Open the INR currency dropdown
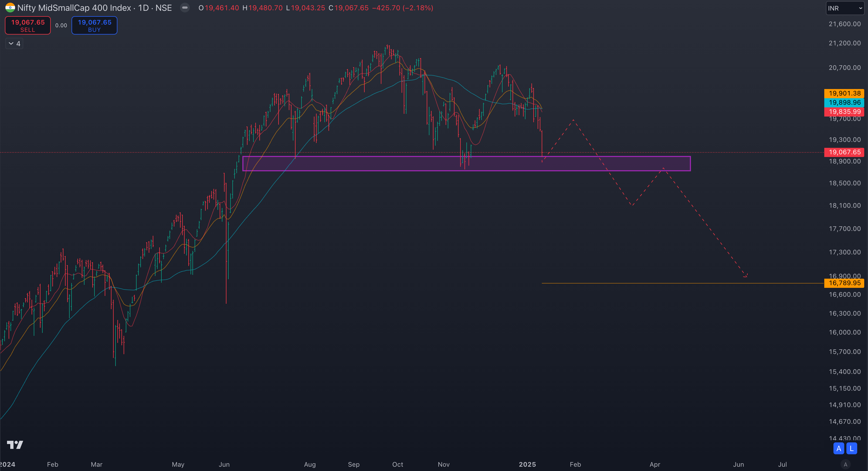 [x=845, y=8]
